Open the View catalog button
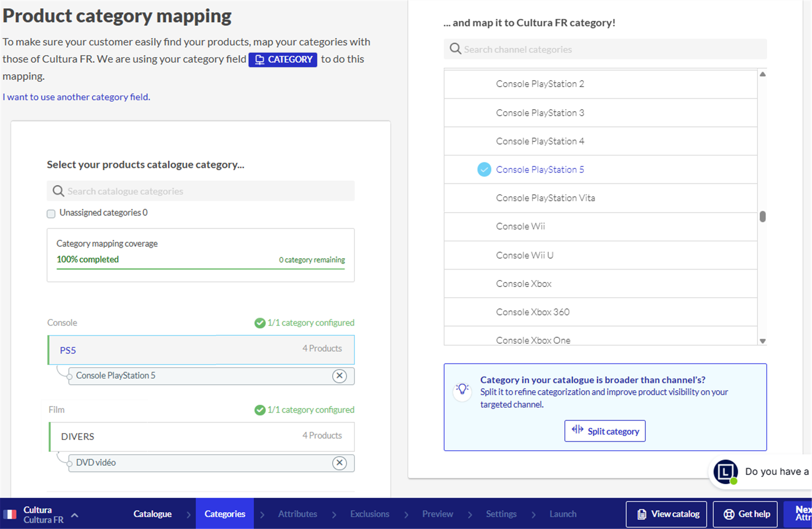This screenshot has width=812, height=529. click(x=666, y=514)
